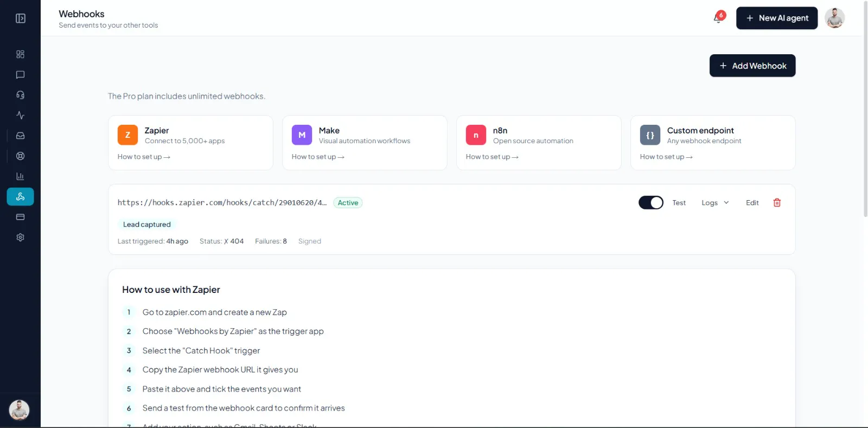Open the bottom-left sidebar profile avatar
Screen dimensions: 868x428
20,410
